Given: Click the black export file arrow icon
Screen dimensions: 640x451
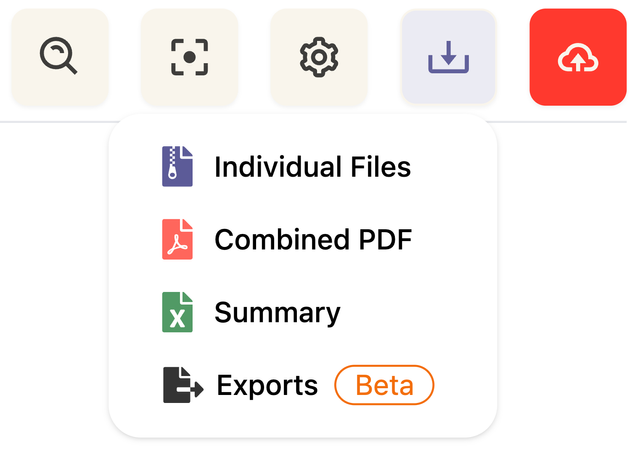Looking at the screenshot, I should coord(183,385).
